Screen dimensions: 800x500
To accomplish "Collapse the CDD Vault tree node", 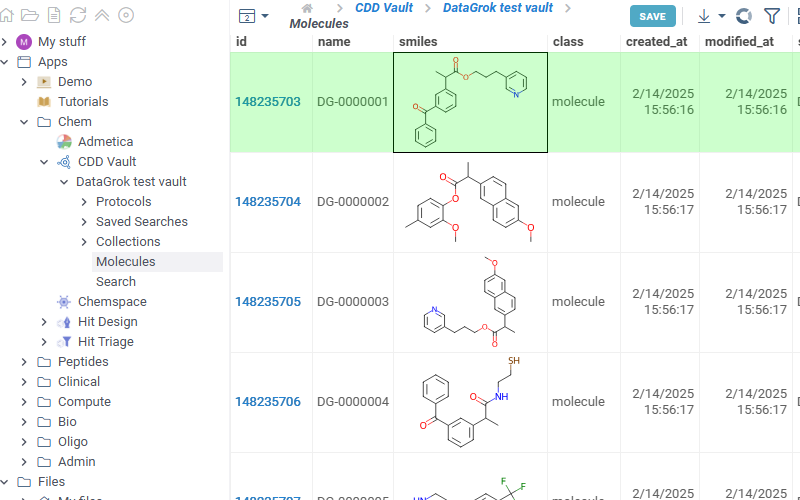I will (x=44, y=162).
